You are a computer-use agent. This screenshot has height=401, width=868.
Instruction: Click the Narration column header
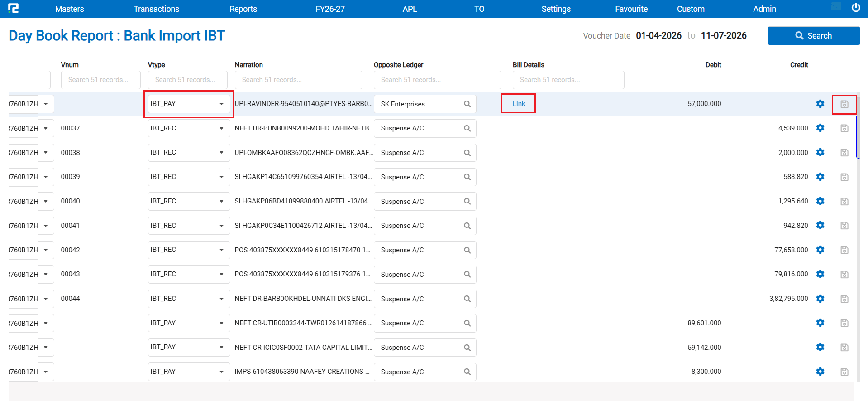coord(249,65)
